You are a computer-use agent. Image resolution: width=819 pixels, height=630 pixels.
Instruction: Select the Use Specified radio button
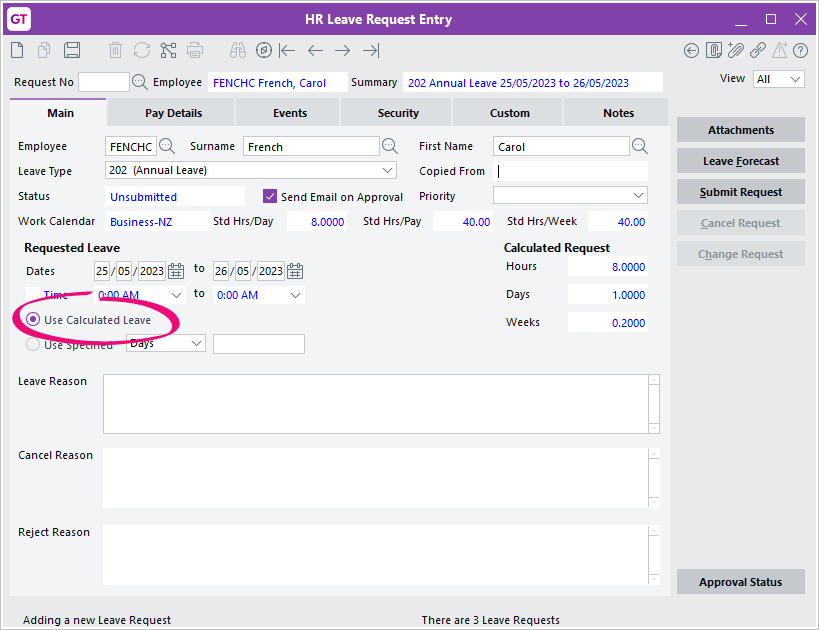coord(33,345)
